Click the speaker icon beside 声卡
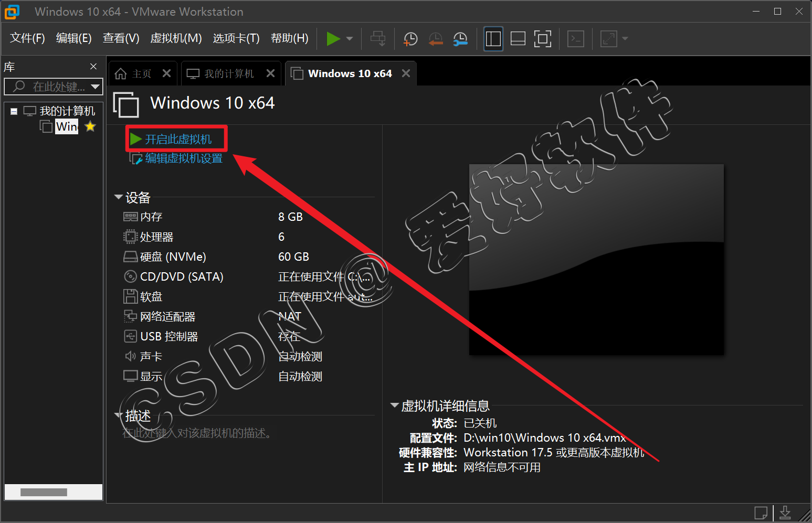This screenshot has width=812, height=523. pos(130,356)
